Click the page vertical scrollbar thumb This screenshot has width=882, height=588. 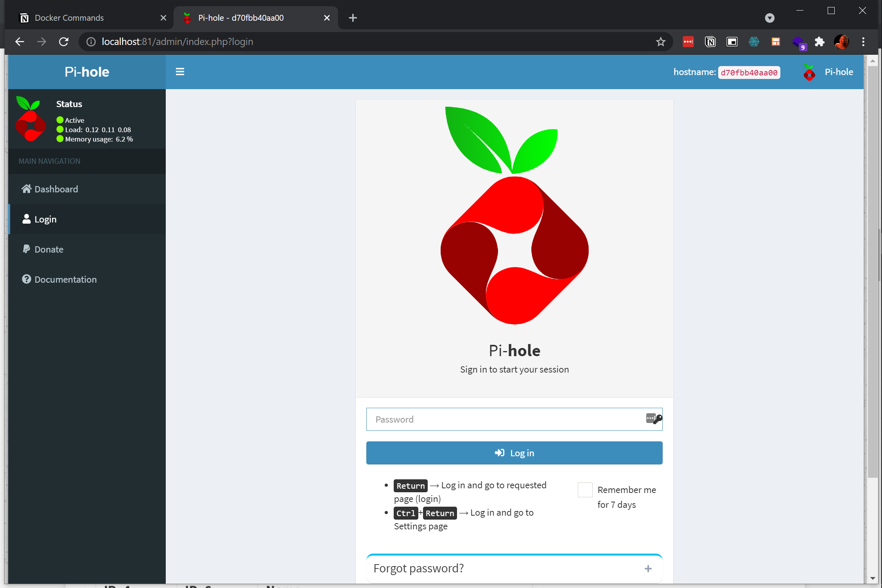873,272
